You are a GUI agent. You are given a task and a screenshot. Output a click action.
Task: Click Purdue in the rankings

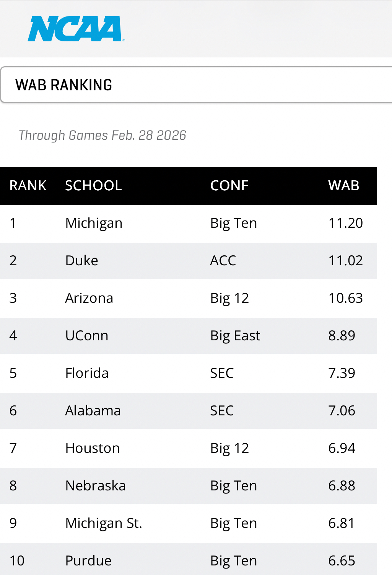(x=88, y=561)
